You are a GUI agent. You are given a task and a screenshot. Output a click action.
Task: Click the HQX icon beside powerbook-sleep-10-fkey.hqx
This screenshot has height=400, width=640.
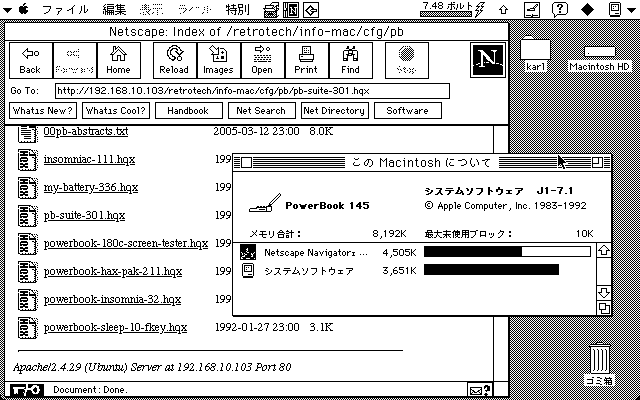(27, 328)
